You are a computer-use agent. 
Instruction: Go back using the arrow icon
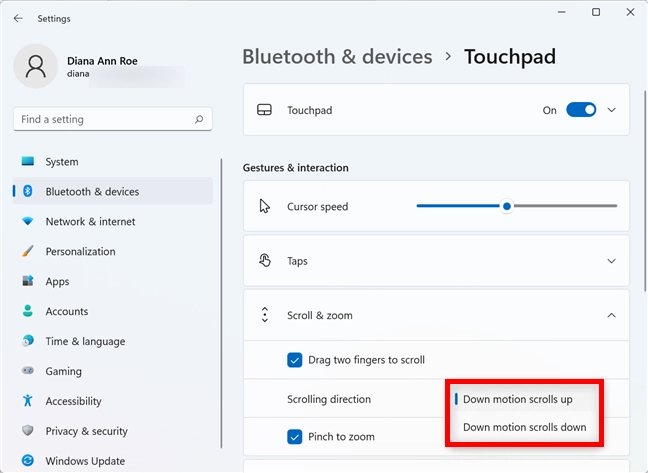click(x=18, y=18)
